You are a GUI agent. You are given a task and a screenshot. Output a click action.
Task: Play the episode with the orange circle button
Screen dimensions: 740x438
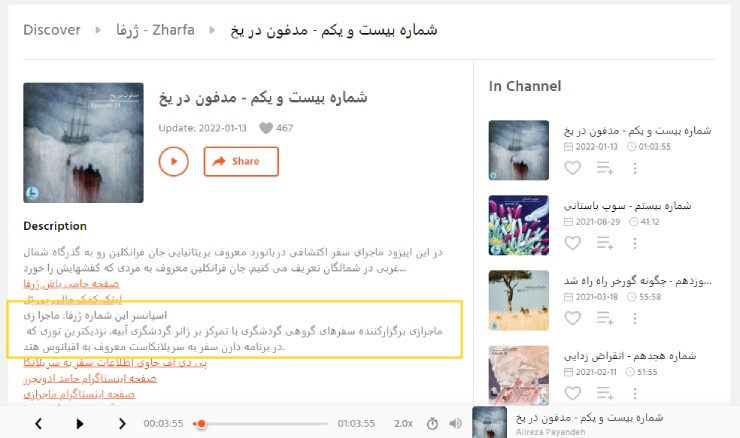[x=173, y=161]
